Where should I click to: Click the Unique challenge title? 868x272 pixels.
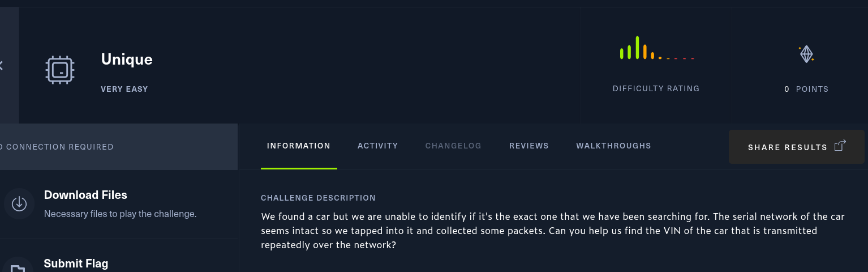pyautogui.click(x=127, y=59)
